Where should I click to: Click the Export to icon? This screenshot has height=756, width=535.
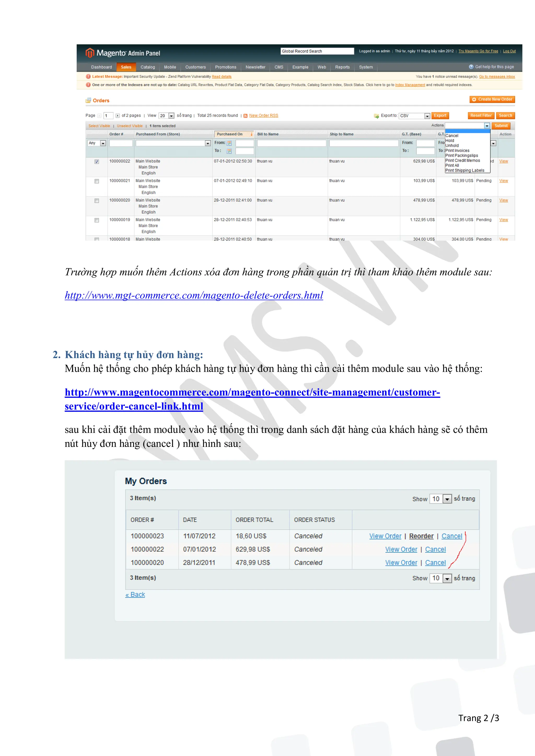376,116
